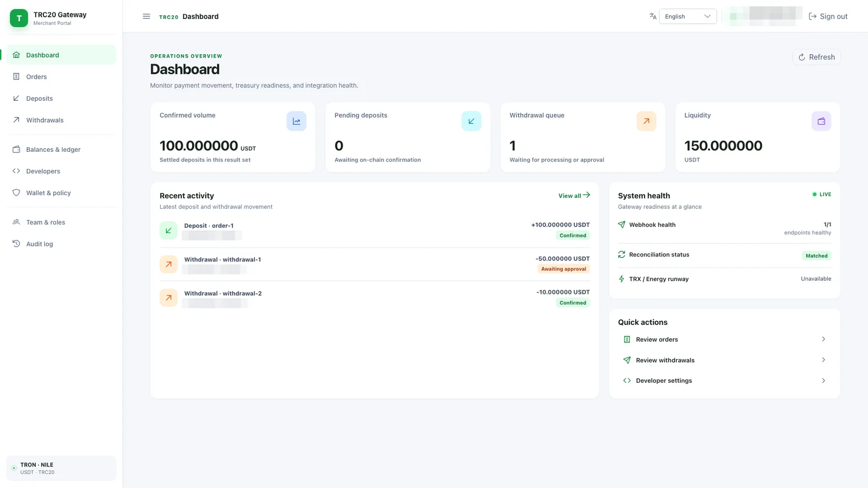Click Sign out
Screen dimensions: 868x488
click(x=828, y=16)
